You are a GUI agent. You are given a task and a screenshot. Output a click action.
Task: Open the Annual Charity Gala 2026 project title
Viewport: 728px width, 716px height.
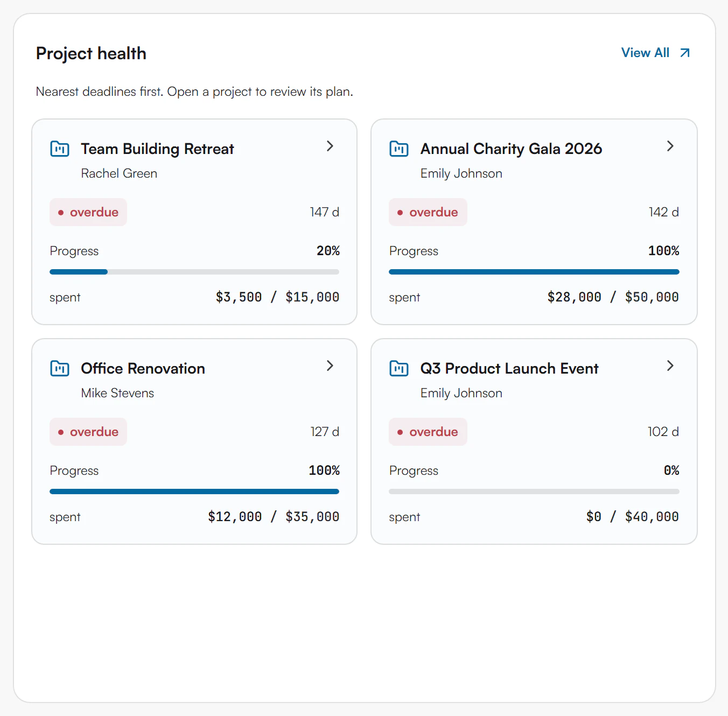(x=511, y=149)
